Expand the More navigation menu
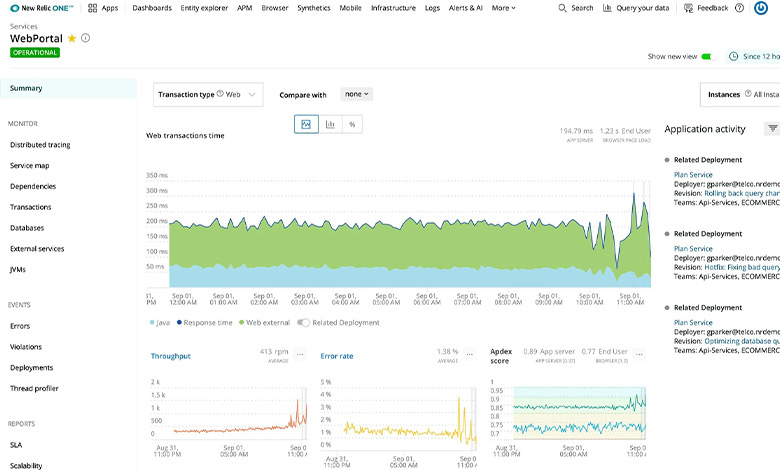 (503, 8)
